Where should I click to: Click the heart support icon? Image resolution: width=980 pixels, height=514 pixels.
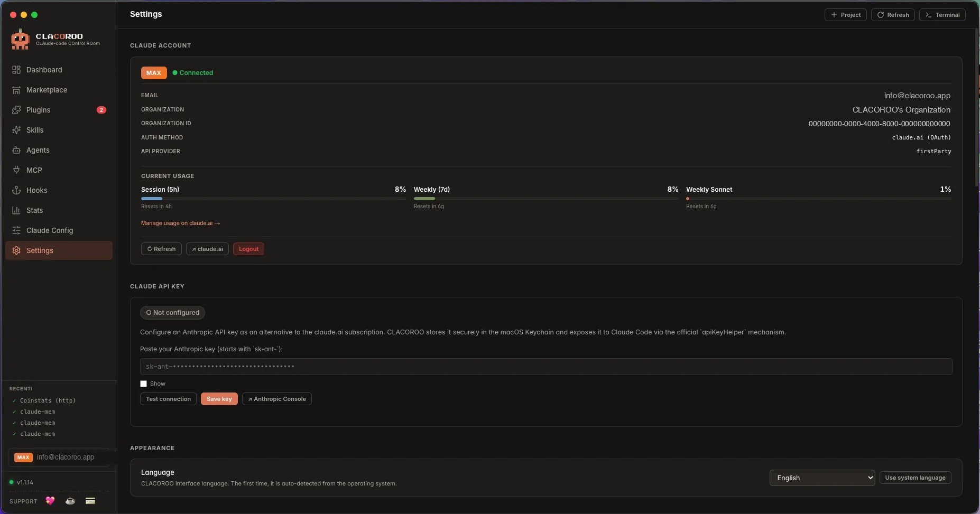[x=50, y=501]
